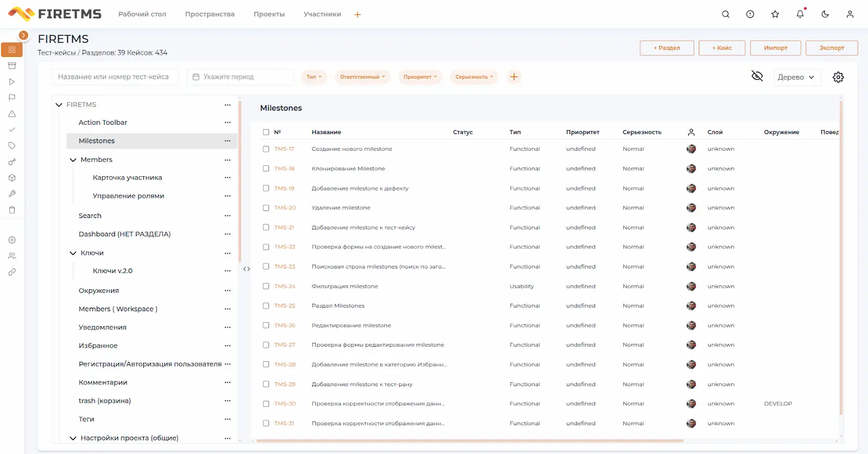Toggle the crossed-eye visibility icon
The height and width of the screenshot is (454, 868).
point(757,76)
